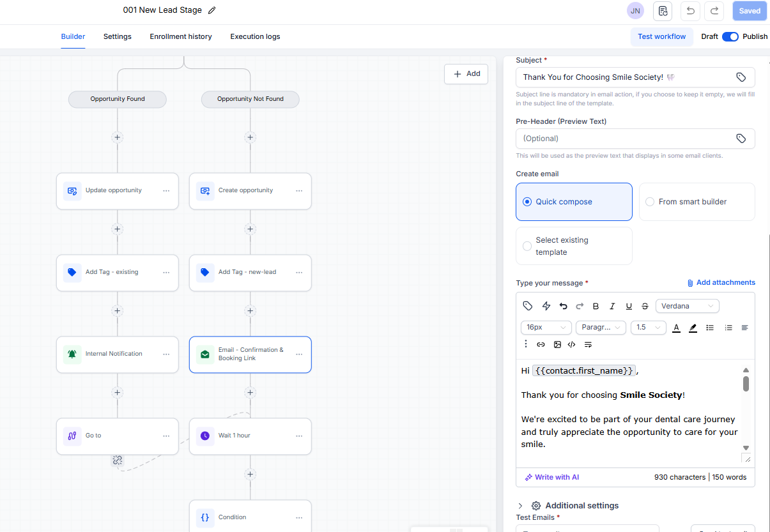The image size is (770, 532).
Task: Open the Verdana font family dropdown
Action: pyautogui.click(x=688, y=306)
